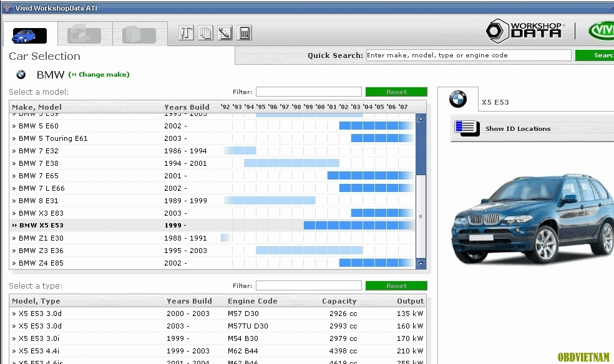Click '1994 - 2001' years text
Image resolution: width=614 pixels, height=364 pixels.
click(185, 163)
